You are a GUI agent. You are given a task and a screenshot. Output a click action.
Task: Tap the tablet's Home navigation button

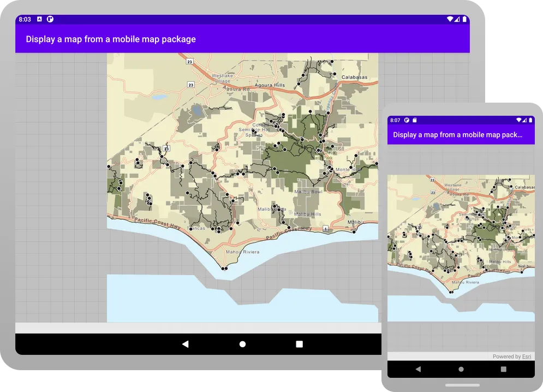click(x=242, y=344)
